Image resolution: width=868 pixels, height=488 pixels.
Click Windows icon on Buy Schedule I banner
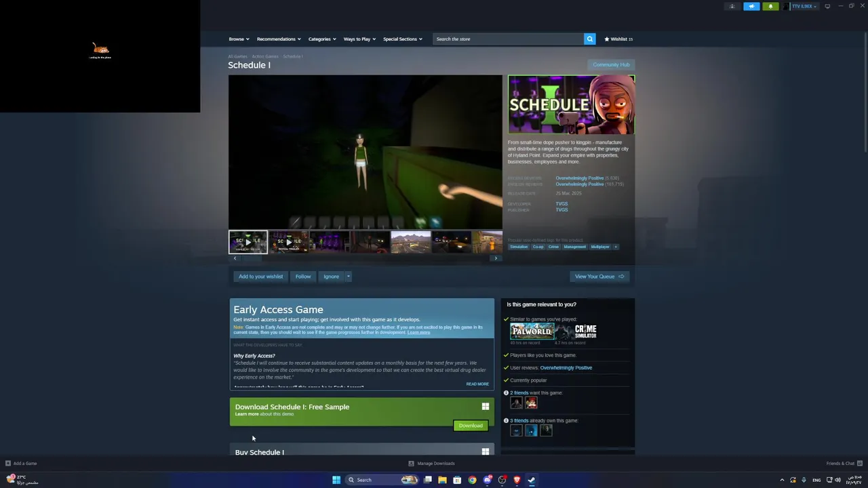pyautogui.click(x=485, y=451)
